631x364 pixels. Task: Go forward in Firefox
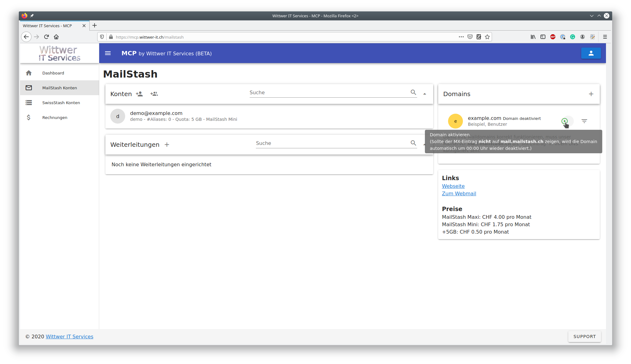tap(36, 37)
